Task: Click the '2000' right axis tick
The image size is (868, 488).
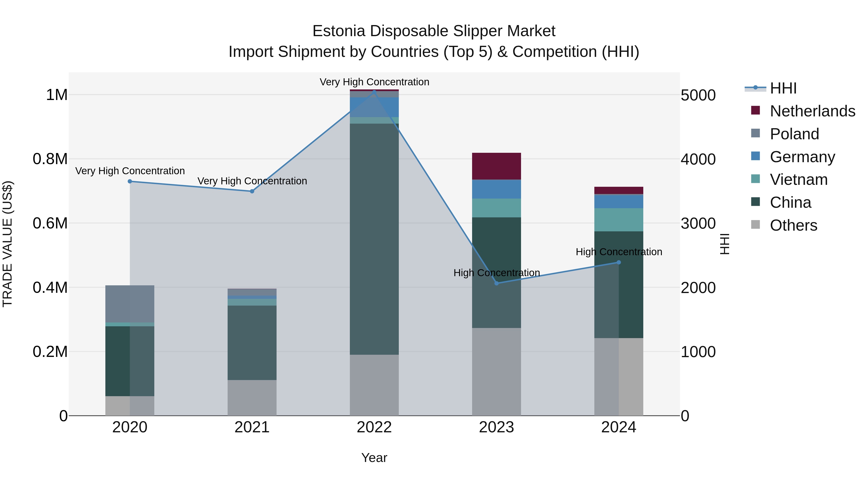Action: (x=698, y=287)
